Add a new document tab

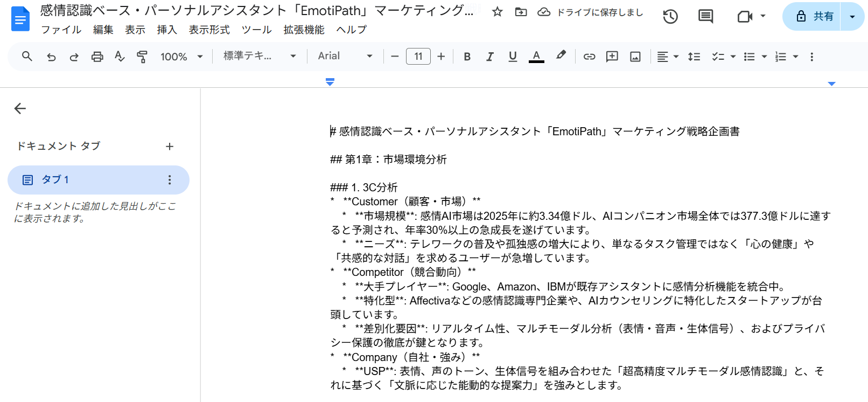(x=170, y=147)
